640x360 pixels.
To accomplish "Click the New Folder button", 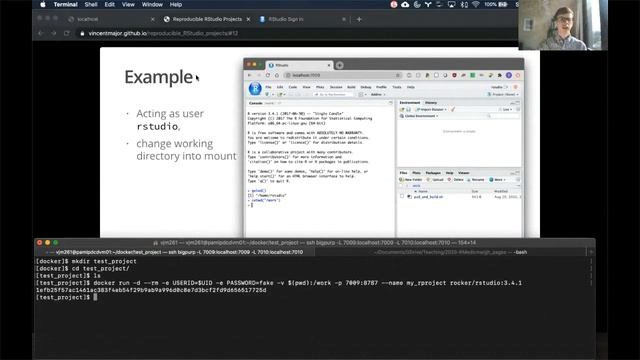I will [411, 180].
